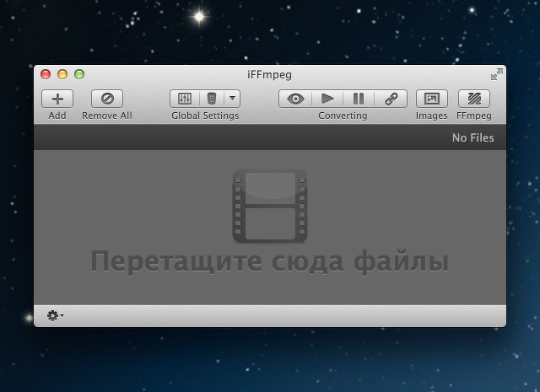Open the Images tool

tap(432, 99)
